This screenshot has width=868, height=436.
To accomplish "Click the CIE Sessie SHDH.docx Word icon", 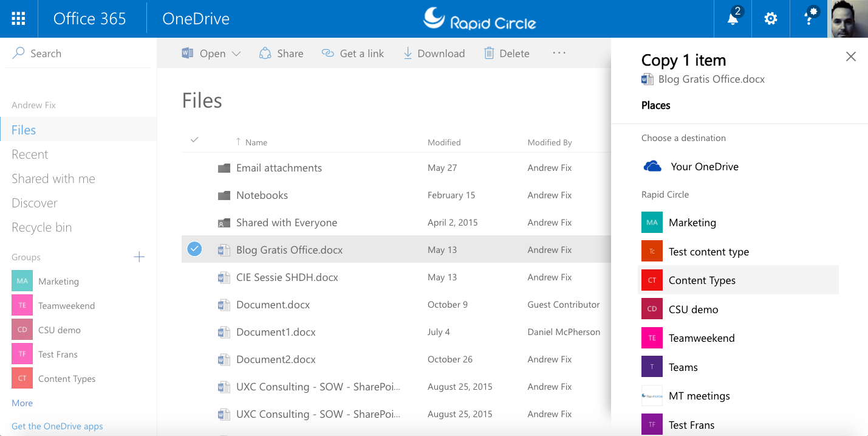I will pos(224,277).
